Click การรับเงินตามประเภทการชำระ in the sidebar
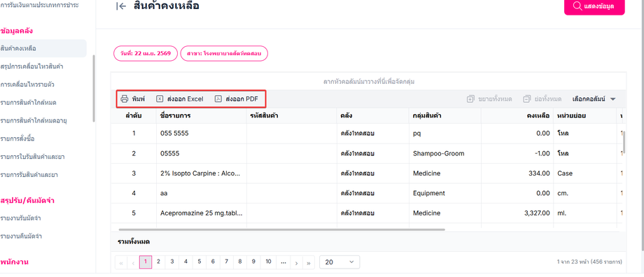644x277 pixels. click(39, 6)
